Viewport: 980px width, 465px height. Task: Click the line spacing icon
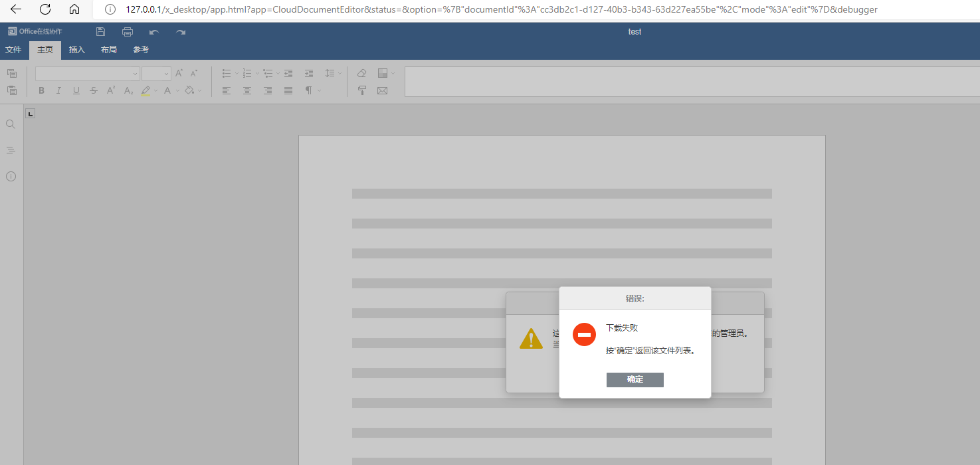(330, 74)
